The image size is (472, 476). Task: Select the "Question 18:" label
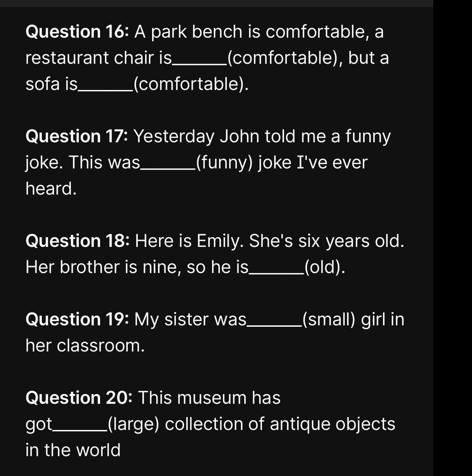[x=77, y=241]
